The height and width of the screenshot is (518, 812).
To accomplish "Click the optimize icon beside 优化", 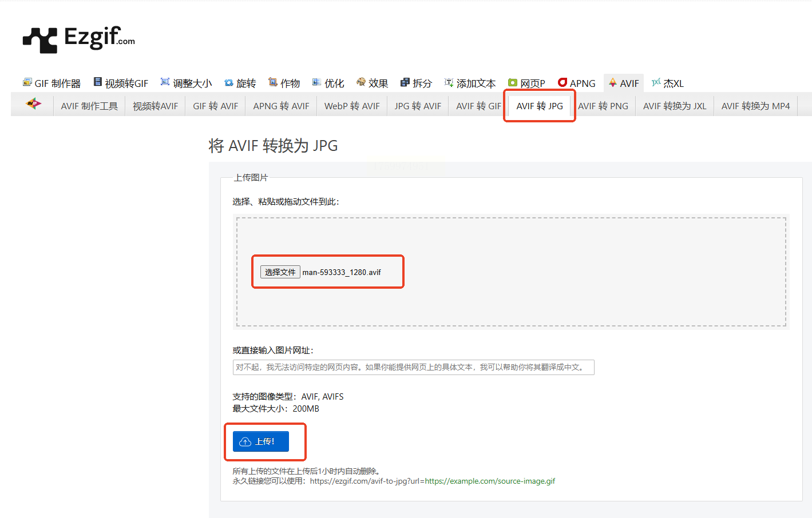I will click(316, 82).
